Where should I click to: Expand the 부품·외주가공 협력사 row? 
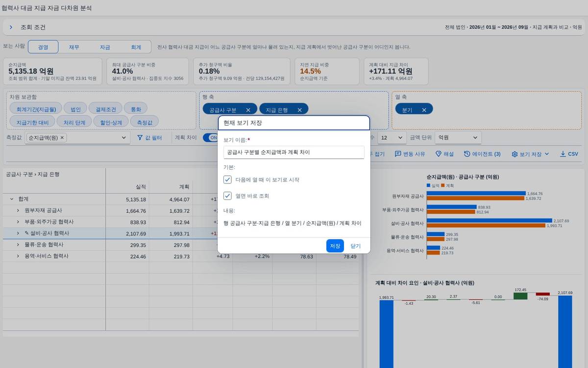[x=18, y=222]
